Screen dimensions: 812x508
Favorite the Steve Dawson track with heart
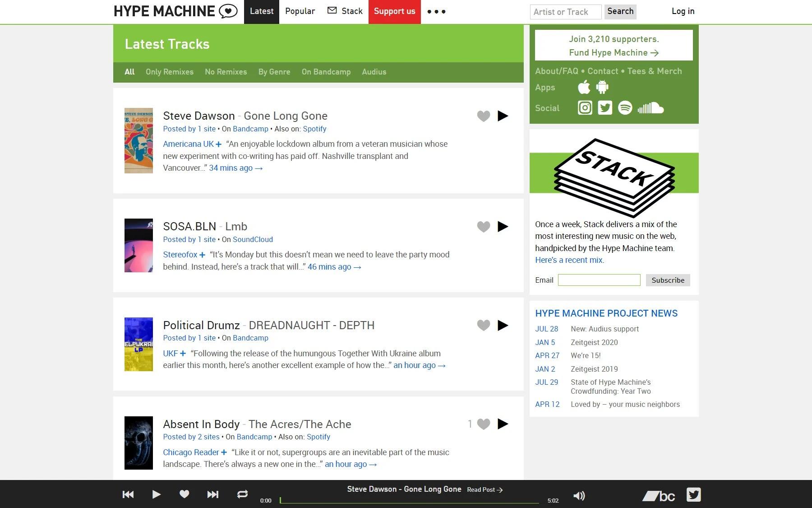tap(483, 116)
